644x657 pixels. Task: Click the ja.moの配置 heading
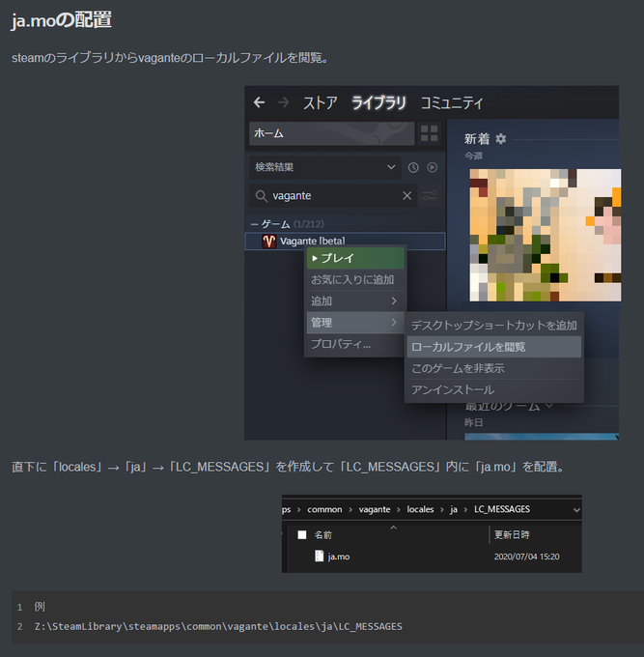(62, 20)
